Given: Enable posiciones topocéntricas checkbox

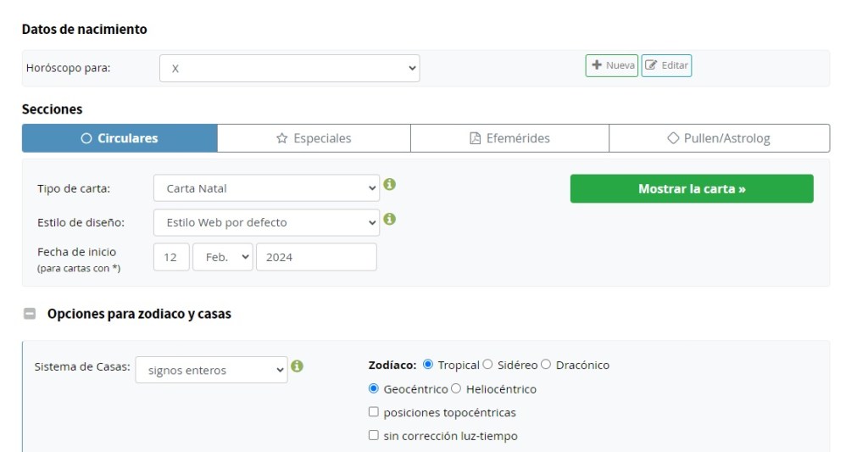Looking at the screenshot, I should [x=374, y=413].
